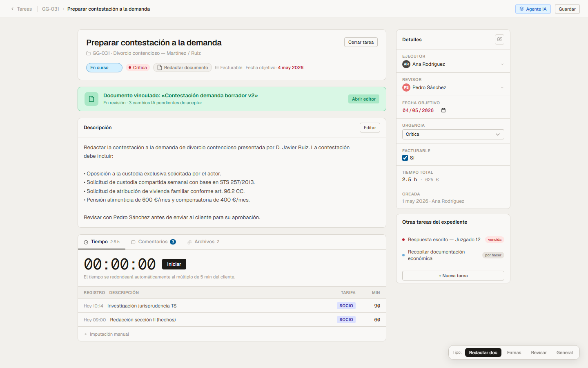Viewport: 588px width, 368px height.
Task: Select the General type option
Action: [x=565, y=352]
